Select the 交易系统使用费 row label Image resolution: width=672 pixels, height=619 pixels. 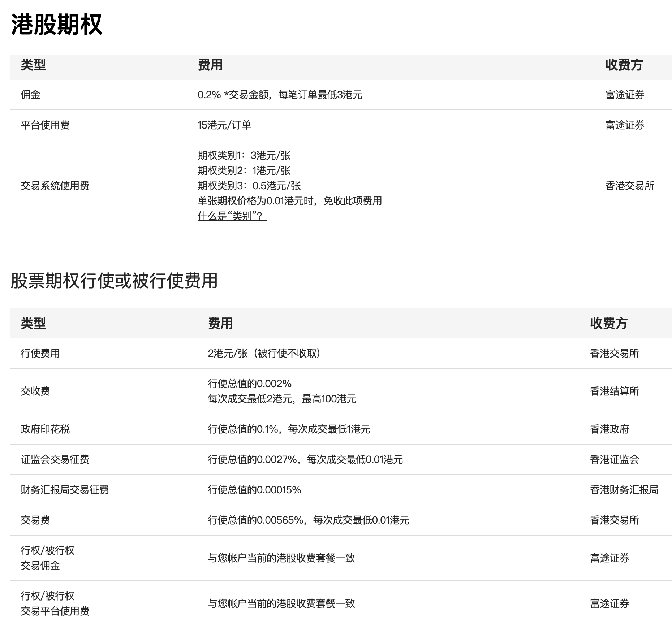point(55,186)
